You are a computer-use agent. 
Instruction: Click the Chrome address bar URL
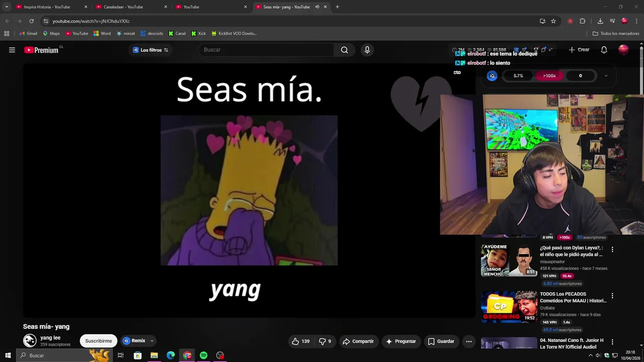click(x=91, y=21)
